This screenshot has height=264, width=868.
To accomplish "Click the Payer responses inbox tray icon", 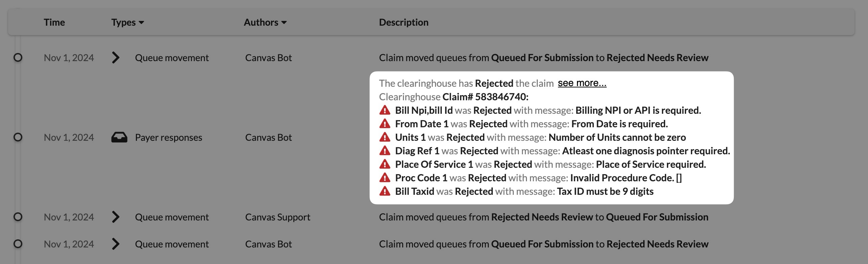I will tap(119, 137).
